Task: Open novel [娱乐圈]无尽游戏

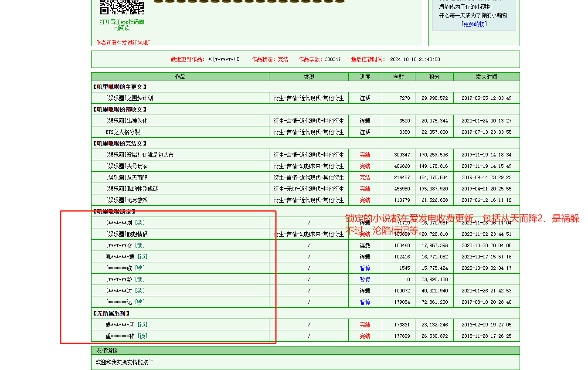Action: click(126, 200)
